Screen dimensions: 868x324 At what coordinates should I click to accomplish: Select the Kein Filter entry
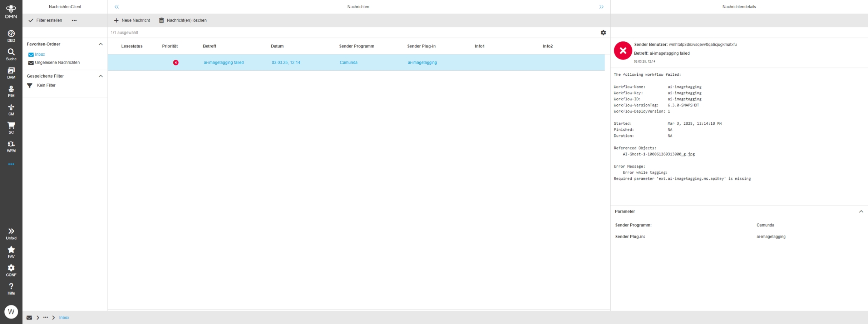tap(41, 86)
